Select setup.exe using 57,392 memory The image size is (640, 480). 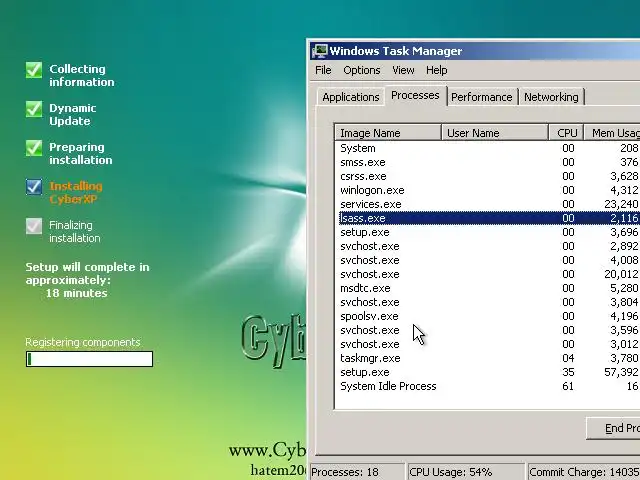tap(488, 372)
